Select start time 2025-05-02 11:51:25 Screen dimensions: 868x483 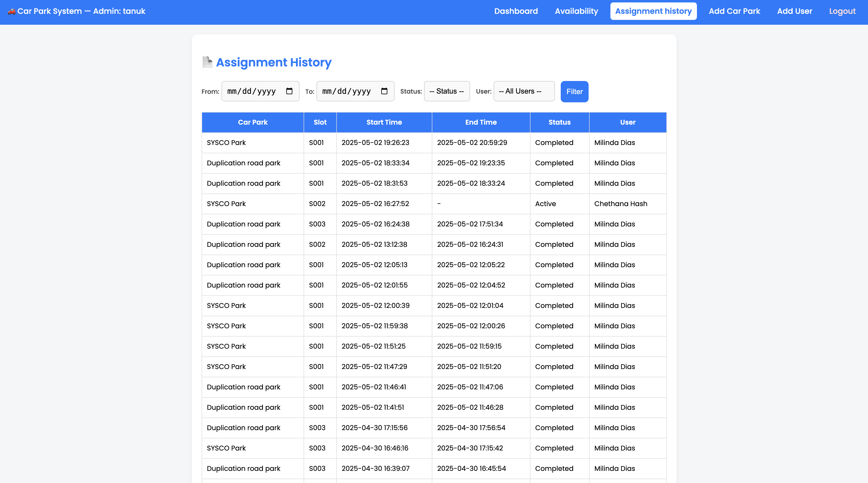[373, 346]
